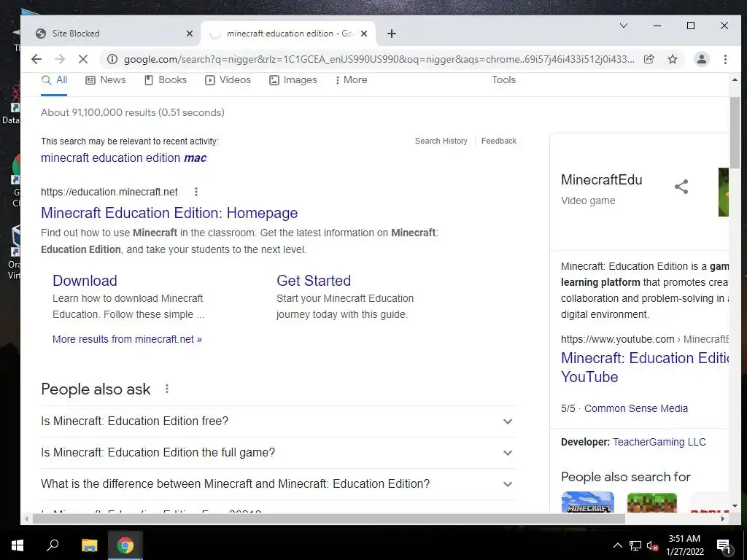The width and height of the screenshot is (747, 560).
Task: Show hidden system tray icons
Action: [x=617, y=545]
